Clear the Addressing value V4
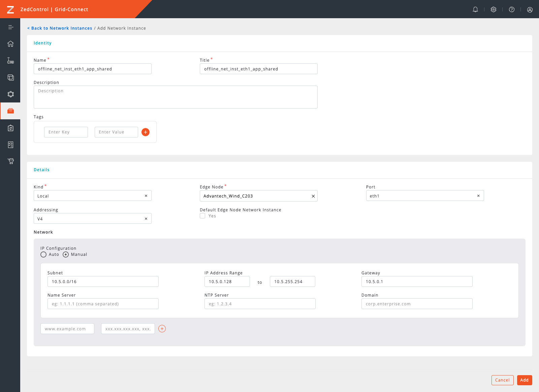 coord(146,219)
